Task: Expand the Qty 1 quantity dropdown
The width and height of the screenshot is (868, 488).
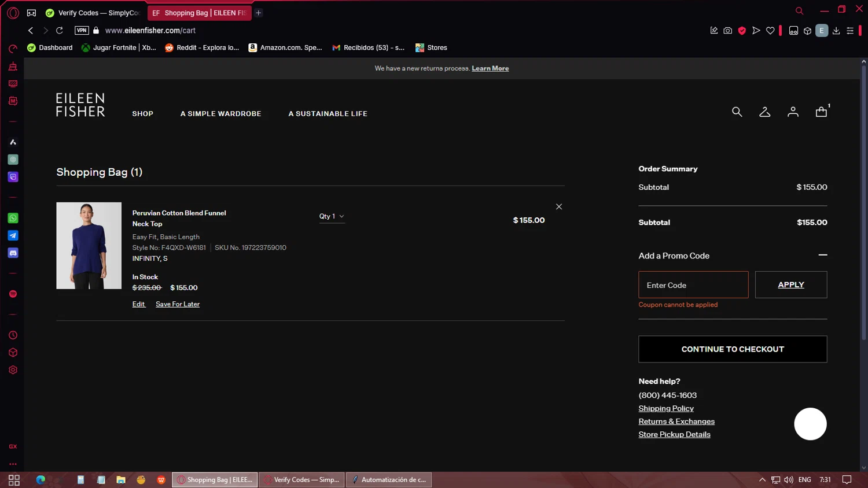Action: point(332,216)
